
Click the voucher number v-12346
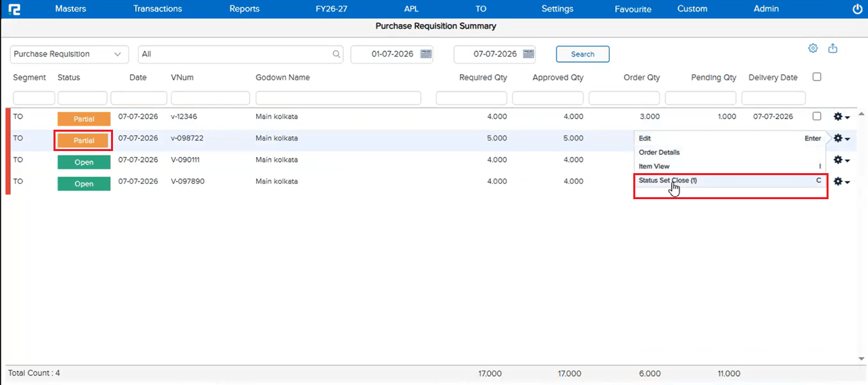click(184, 116)
